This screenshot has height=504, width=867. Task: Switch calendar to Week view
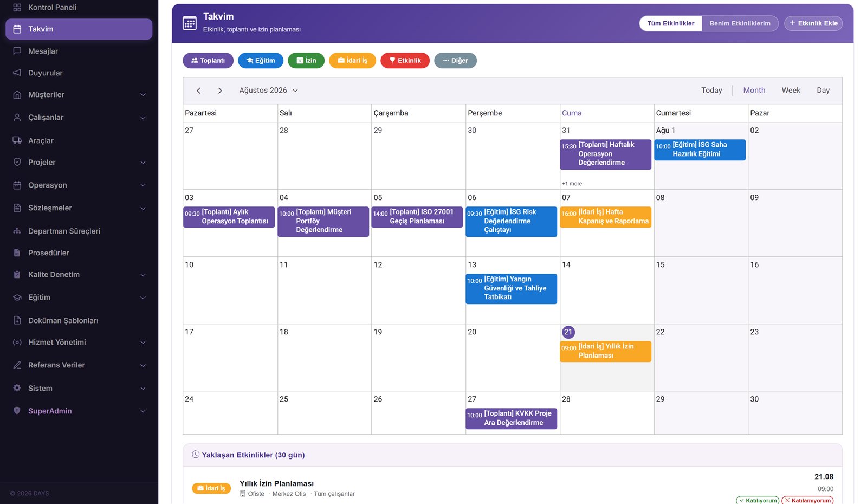(x=791, y=91)
